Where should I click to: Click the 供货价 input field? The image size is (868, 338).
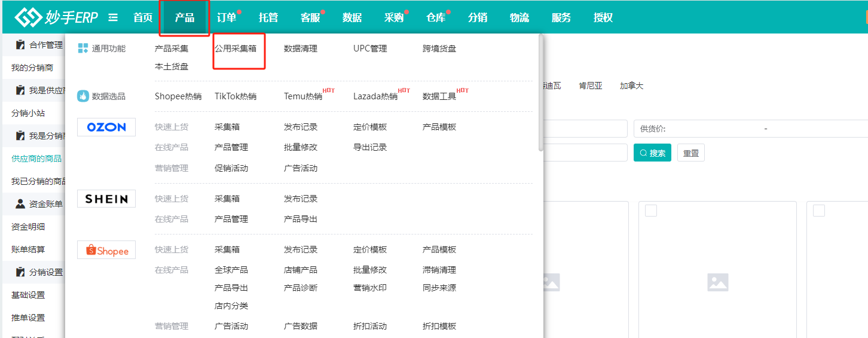pos(751,129)
